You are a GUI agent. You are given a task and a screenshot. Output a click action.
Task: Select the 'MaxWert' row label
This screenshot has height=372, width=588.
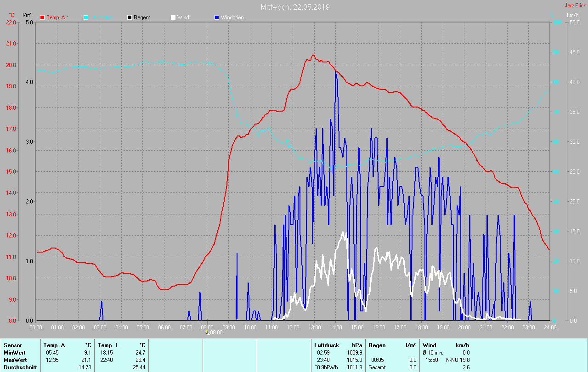pos(15,360)
